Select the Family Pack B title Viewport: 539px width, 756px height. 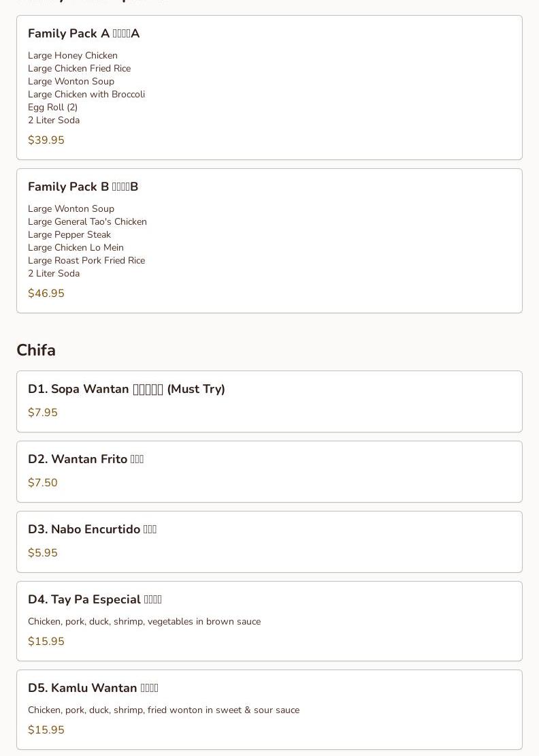(83, 187)
